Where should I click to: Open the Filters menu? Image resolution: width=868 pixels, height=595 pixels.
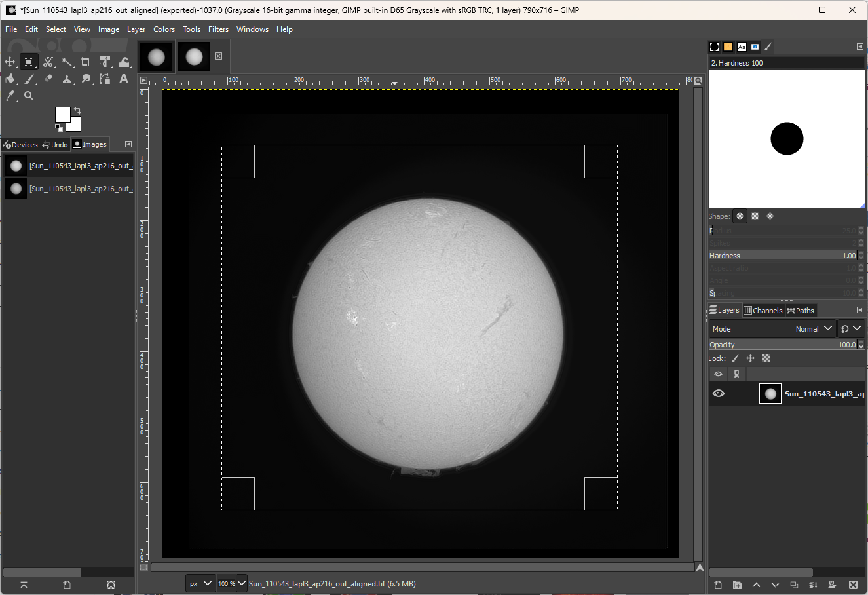pyautogui.click(x=218, y=29)
